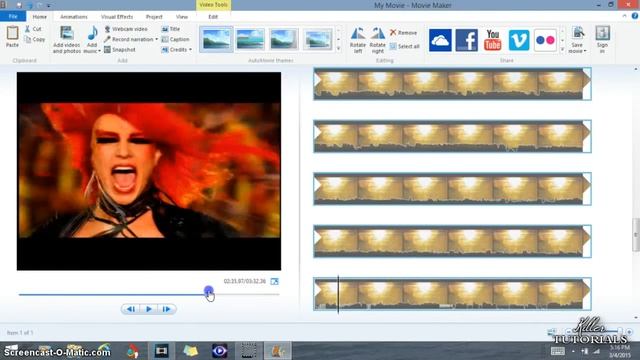Click the zoom time scale slider
Screen dimensions: 640x360
tap(619, 332)
